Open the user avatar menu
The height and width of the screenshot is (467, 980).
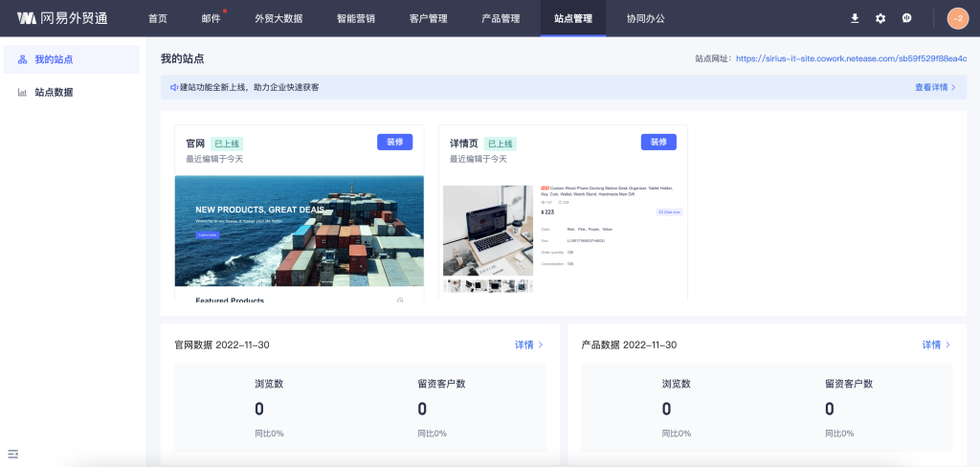(x=958, y=18)
